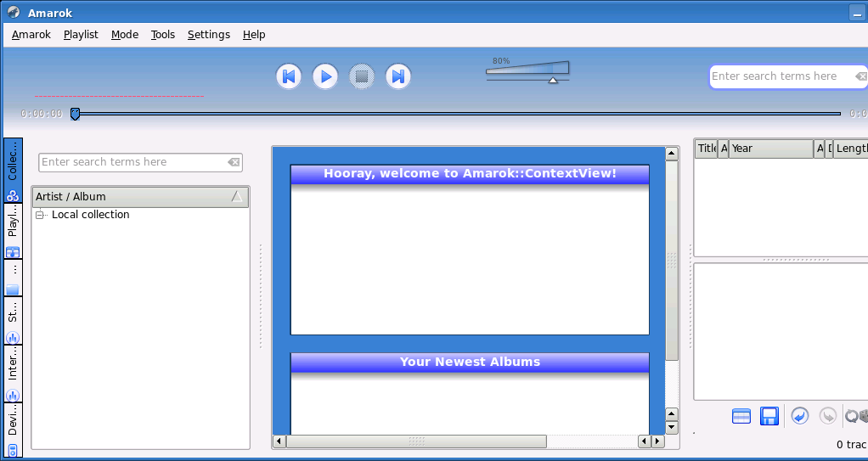Open the Help menu
Screen dimensions: 868x461
pos(254,34)
